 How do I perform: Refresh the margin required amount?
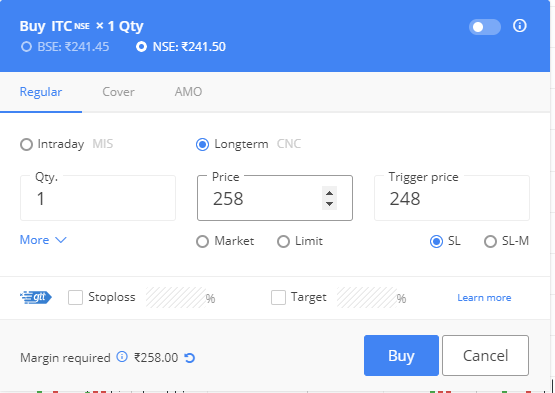(190, 358)
